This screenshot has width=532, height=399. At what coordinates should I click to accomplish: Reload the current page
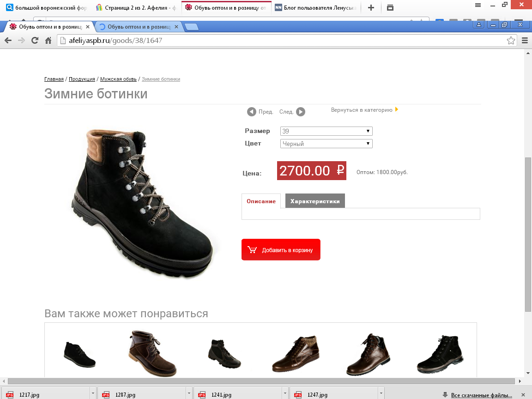[x=35, y=41]
